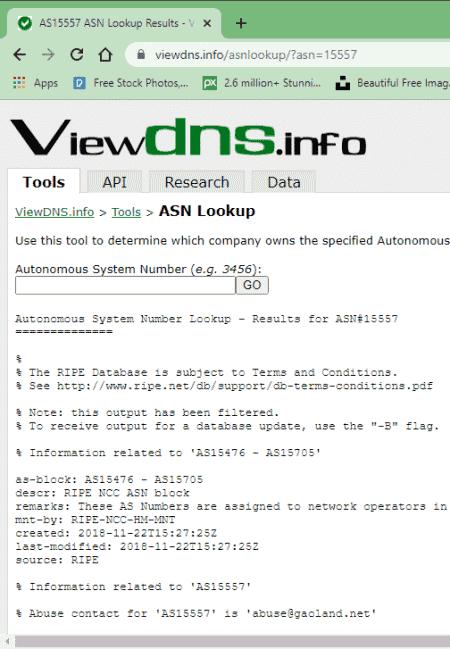Switch to the Tools tab
Image resolution: width=450 pixels, height=649 pixels.
tap(43, 182)
